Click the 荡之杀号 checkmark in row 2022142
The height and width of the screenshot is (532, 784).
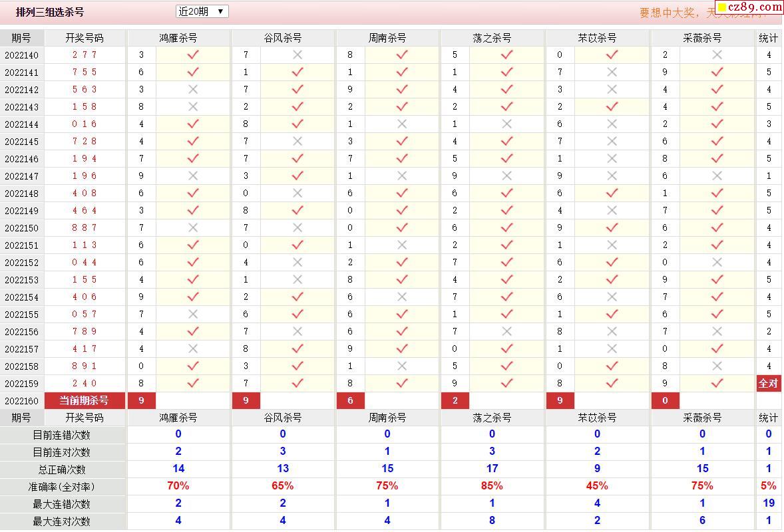pyautogui.click(x=506, y=89)
